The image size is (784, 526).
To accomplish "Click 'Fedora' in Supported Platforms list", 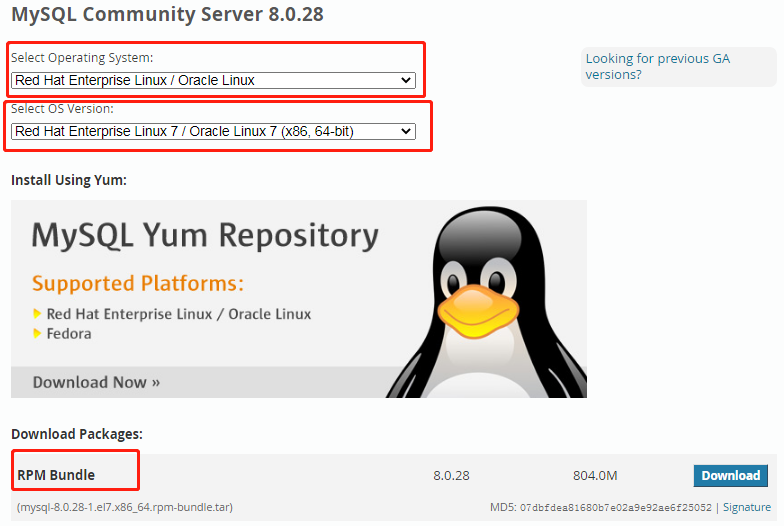I will coord(69,334).
